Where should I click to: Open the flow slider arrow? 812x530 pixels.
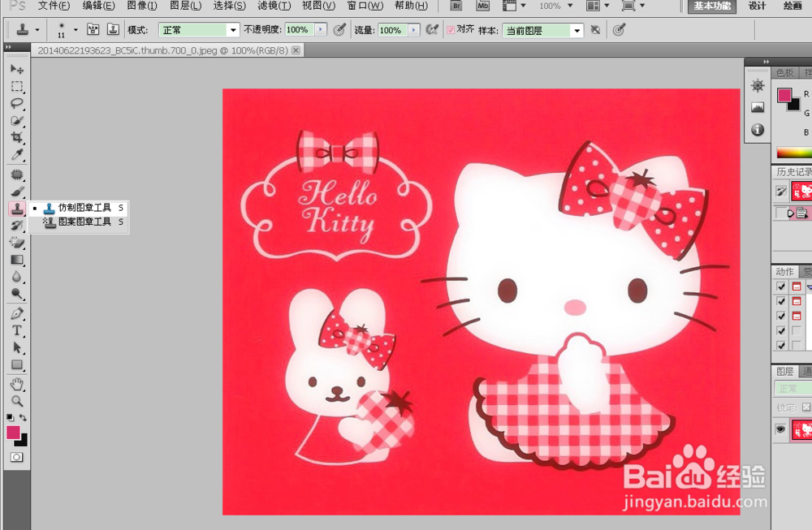click(414, 30)
